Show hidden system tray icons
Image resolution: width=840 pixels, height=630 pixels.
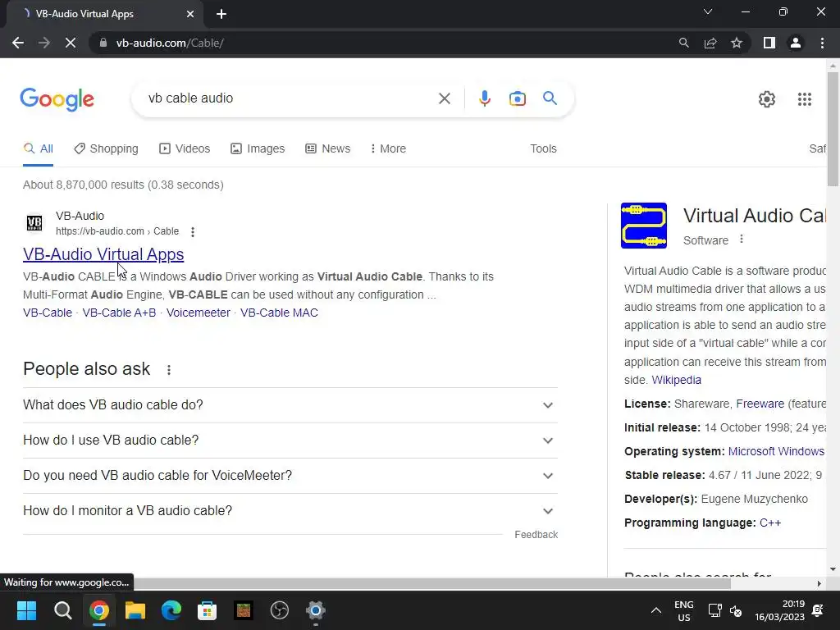coord(655,610)
